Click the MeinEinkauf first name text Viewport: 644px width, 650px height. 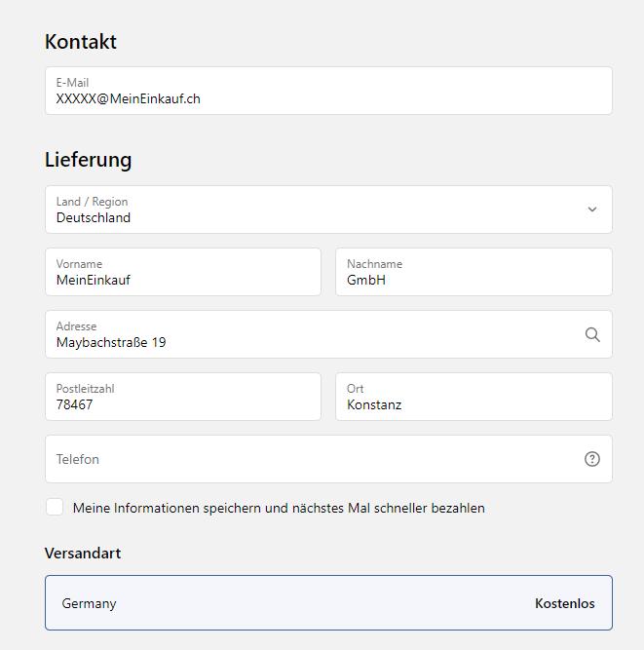[x=94, y=280]
